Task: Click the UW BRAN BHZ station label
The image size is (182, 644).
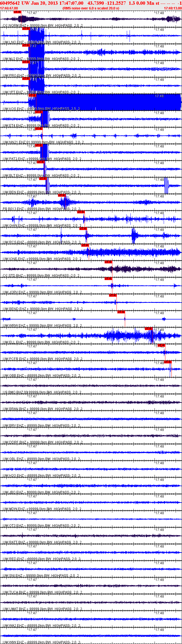Action: pos(42,409)
